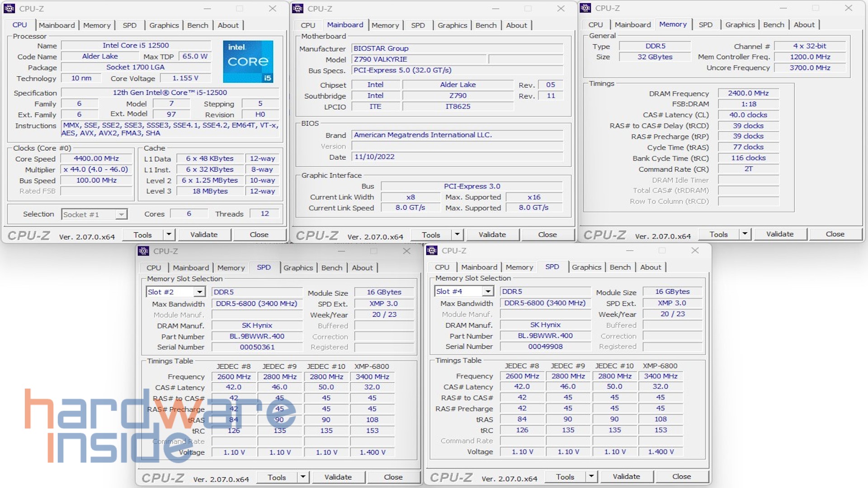The width and height of the screenshot is (868, 488).
Task: Open Tools dropdown arrow in Memory window
Action: coord(745,234)
